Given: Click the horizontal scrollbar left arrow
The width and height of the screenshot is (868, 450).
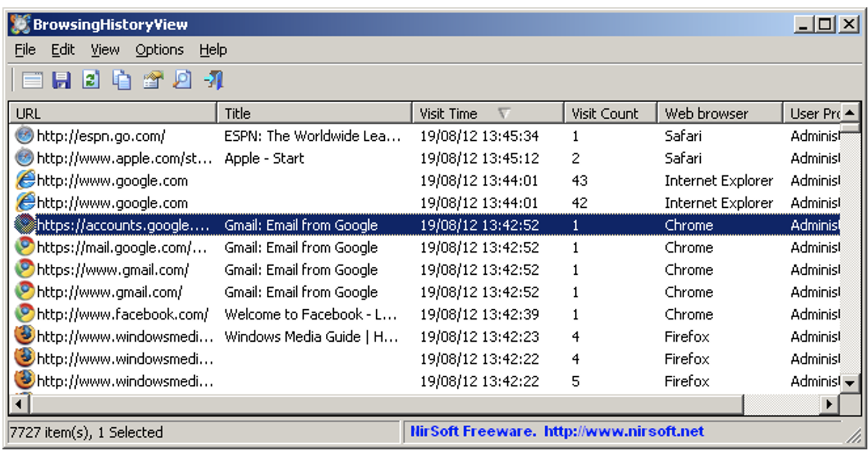Looking at the screenshot, I should [18, 405].
